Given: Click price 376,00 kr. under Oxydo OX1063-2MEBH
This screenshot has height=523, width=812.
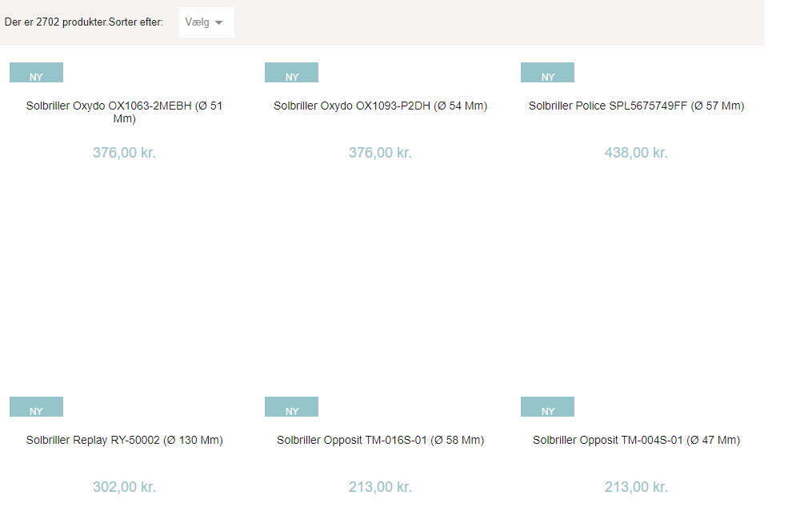Looking at the screenshot, I should [124, 153].
